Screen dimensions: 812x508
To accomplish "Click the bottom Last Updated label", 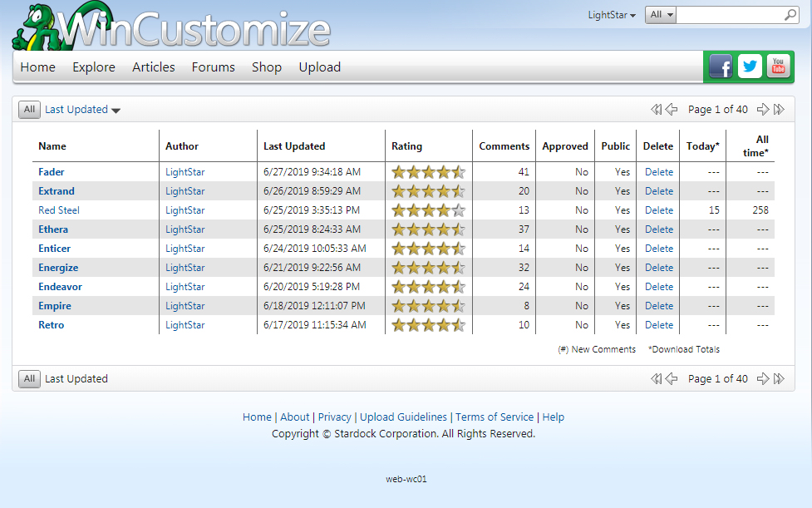I will coord(76,378).
